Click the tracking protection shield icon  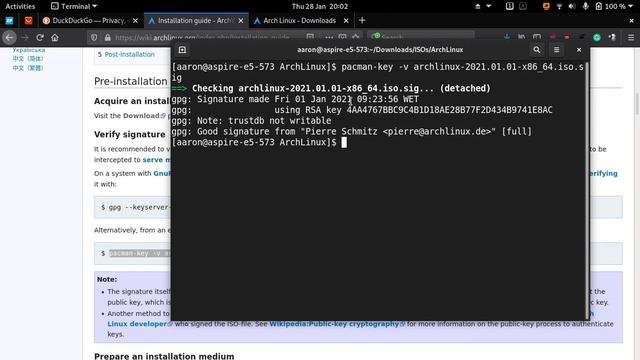[94, 38]
